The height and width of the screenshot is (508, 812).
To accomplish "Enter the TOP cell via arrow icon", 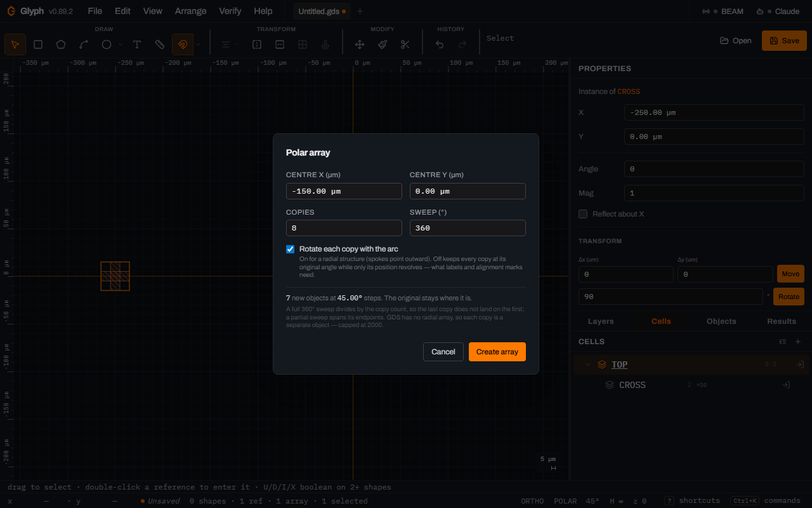I will click(x=801, y=364).
